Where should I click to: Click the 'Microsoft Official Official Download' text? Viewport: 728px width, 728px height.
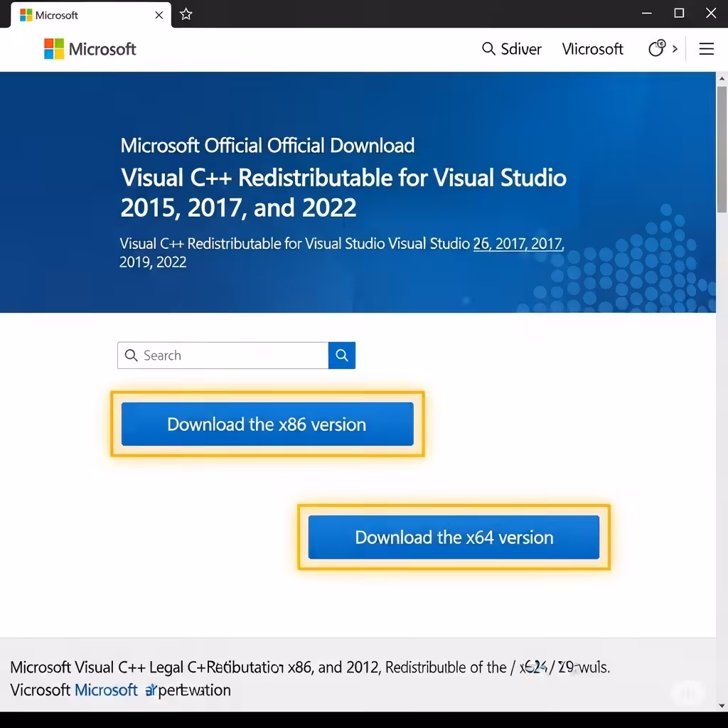click(267, 145)
